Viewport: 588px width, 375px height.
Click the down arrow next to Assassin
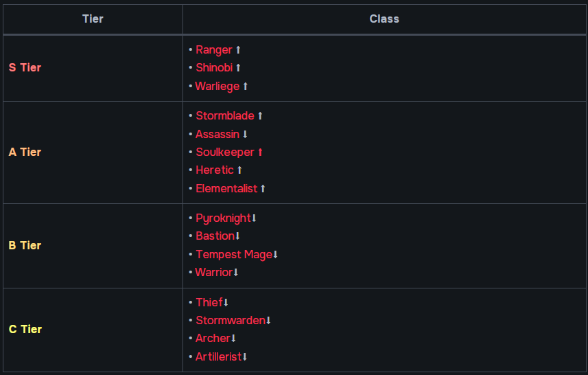pos(245,134)
